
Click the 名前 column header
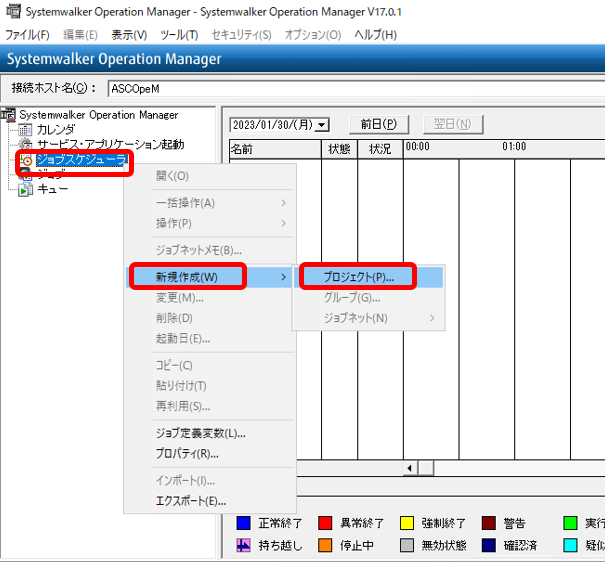[x=275, y=149]
